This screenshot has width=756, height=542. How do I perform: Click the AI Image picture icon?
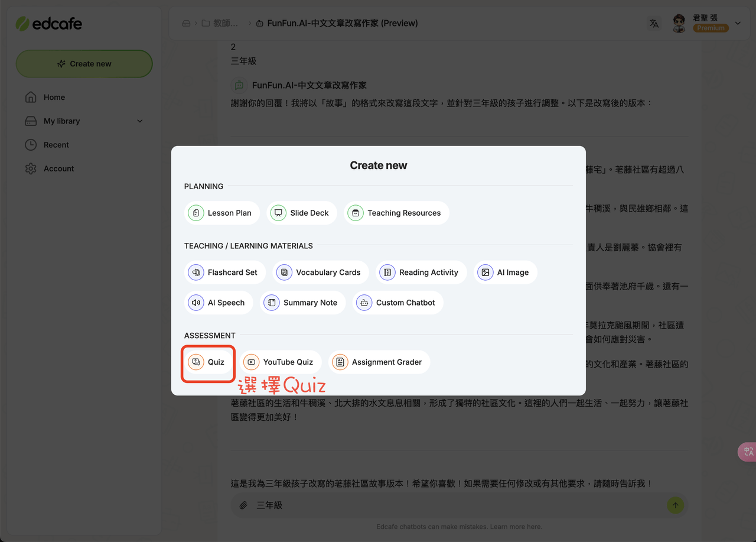click(x=485, y=272)
